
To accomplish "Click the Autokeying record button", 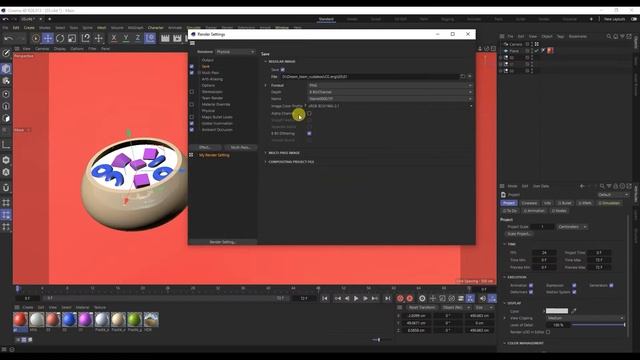I will 410,299.
